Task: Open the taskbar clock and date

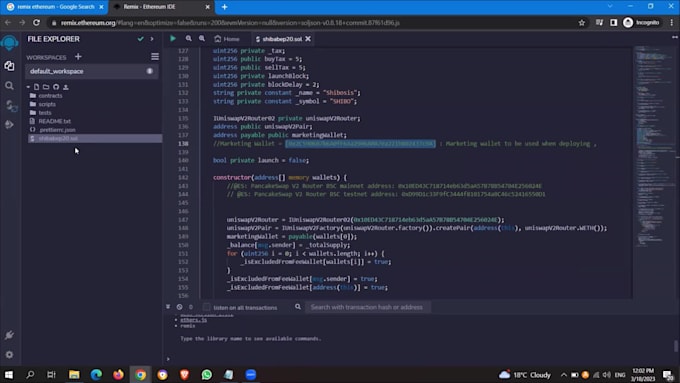Action: pos(643,374)
